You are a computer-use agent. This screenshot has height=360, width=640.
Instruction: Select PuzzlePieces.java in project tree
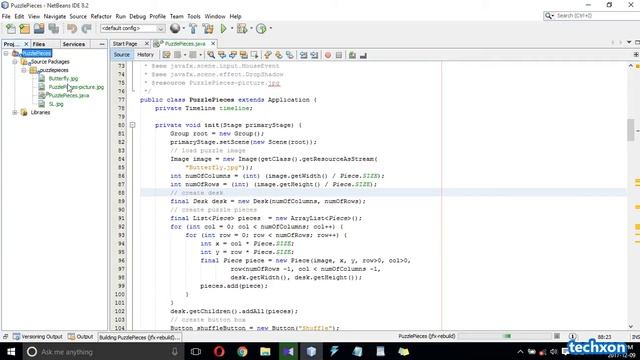(69, 96)
